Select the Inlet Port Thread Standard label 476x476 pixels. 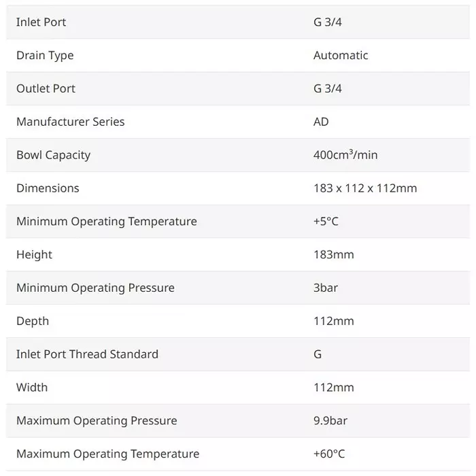click(87, 354)
